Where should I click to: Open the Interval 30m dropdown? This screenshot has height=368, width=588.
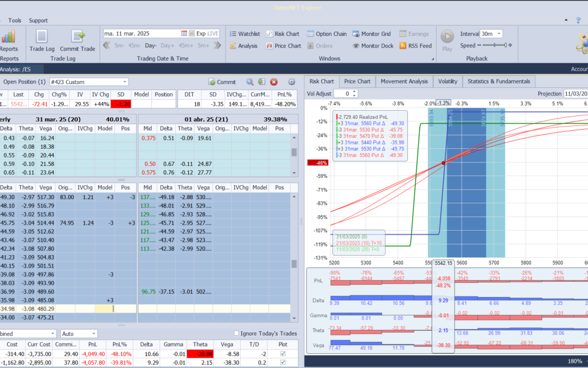(499, 34)
